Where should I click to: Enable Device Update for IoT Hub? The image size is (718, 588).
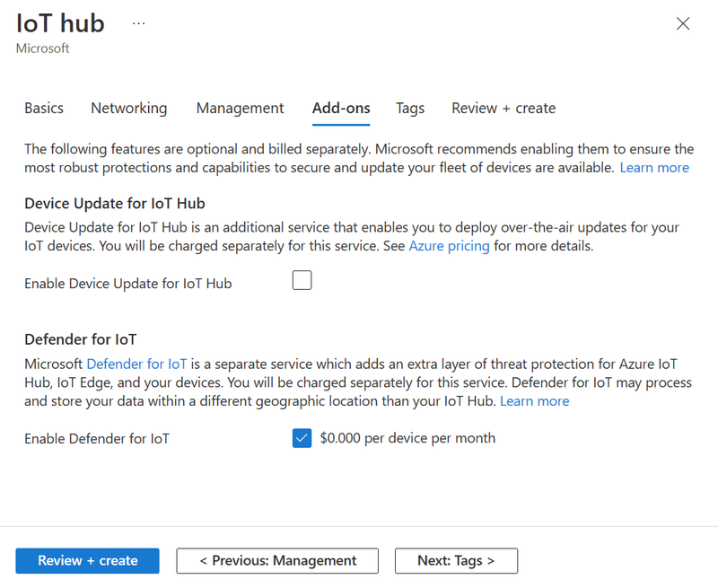[302, 280]
